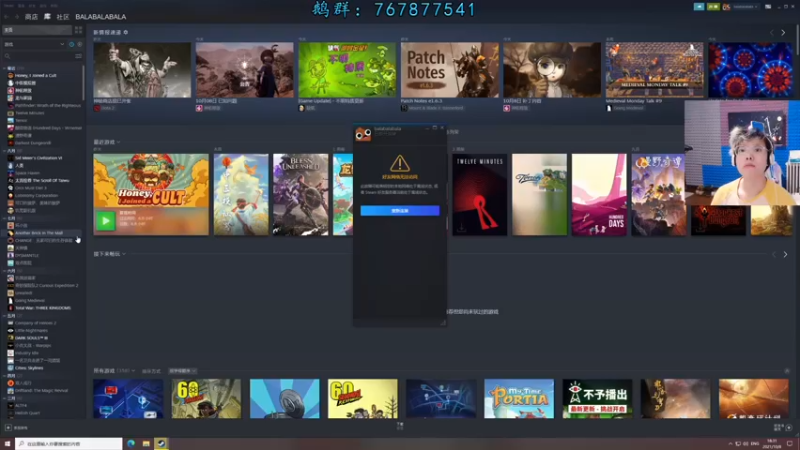Image resolution: width=800 pixels, height=450 pixels.
Task: Open the Hundred Days game cover
Action: [x=599, y=194]
